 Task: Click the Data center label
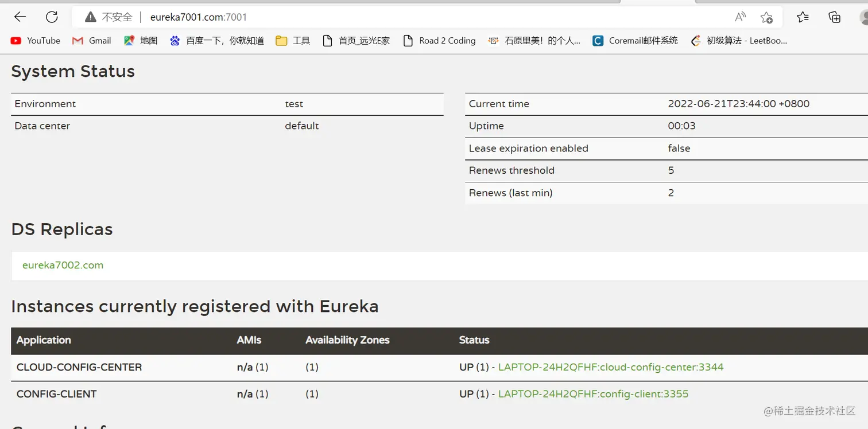pos(42,126)
